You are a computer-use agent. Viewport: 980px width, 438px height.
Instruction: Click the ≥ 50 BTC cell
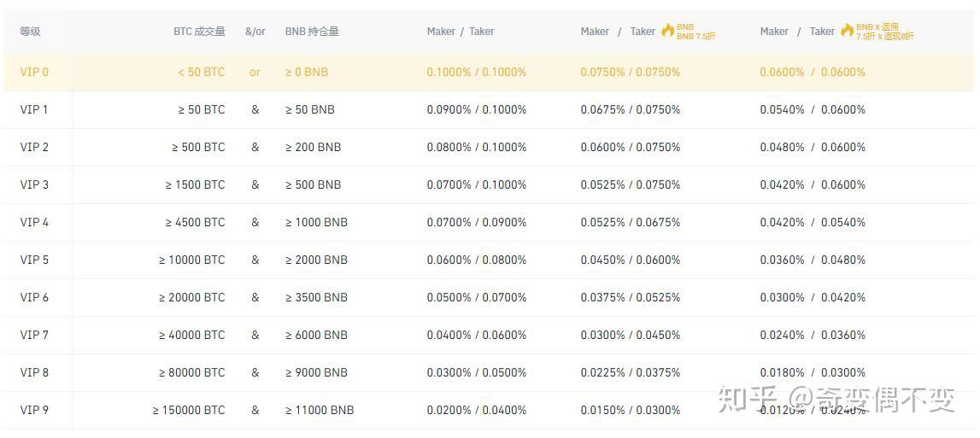(x=202, y=109)
